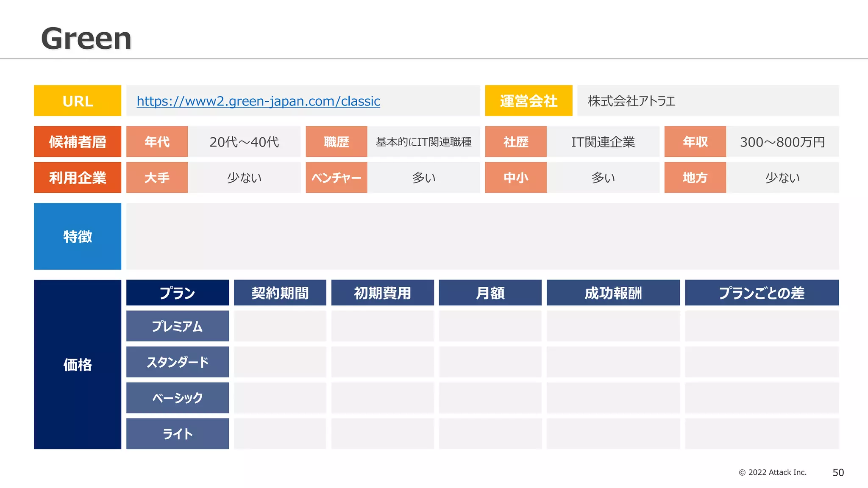Click the 社歴 label cell
The width and height of the screenshot is (868, 488).
coord(516,141)
